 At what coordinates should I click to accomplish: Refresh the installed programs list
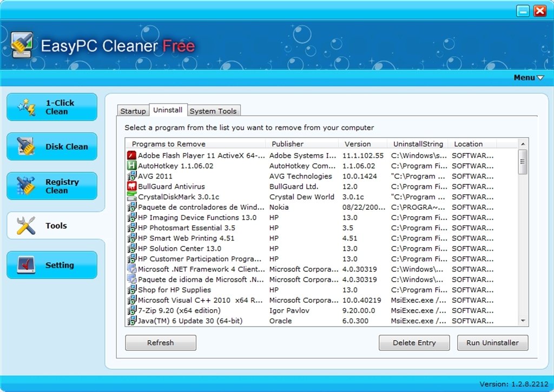pos(160,343)
